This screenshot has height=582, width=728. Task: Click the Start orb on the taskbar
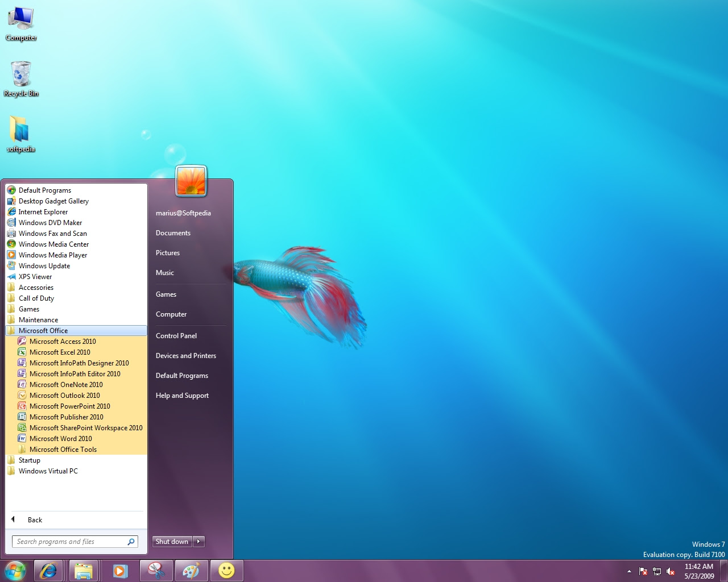click(x=15, y=571)
